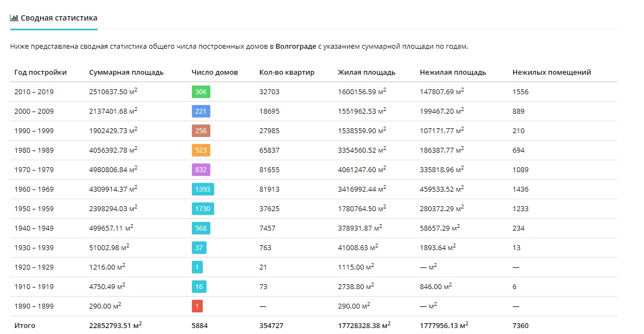Click the Нежилых помещений column header
Image resolution: width=644 pixels, height=334 pixels.
[551, 73]
